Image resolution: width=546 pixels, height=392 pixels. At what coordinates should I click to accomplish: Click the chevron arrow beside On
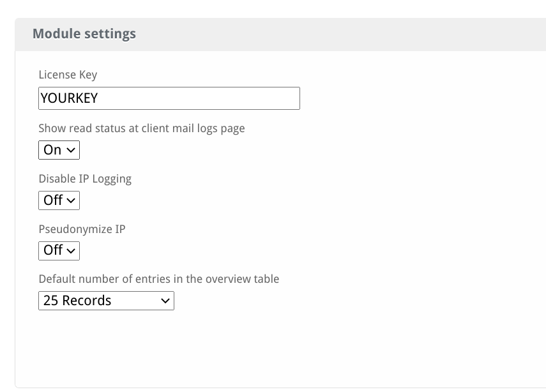(x=71, y=150)
